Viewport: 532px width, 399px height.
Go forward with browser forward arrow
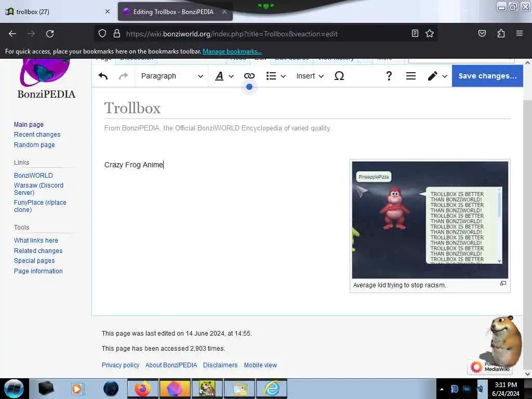[31, 34]
